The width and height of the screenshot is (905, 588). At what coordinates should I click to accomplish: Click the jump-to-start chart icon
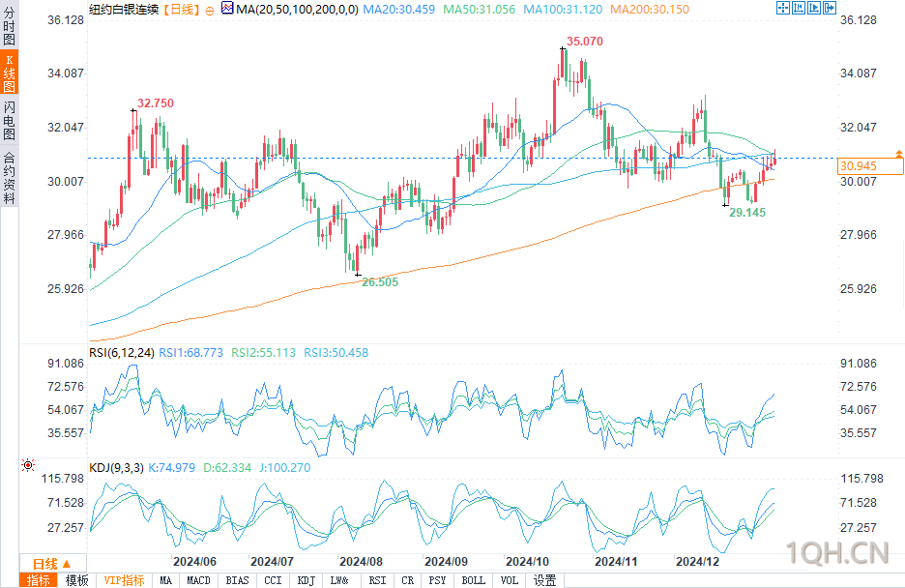[799, 8]
